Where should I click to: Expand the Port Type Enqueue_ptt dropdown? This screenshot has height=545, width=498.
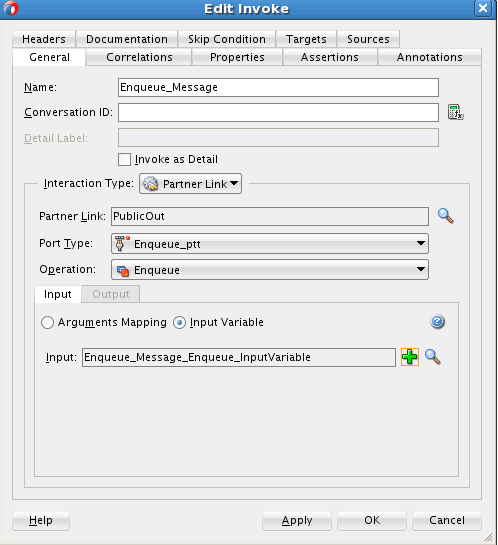[270, 244]
